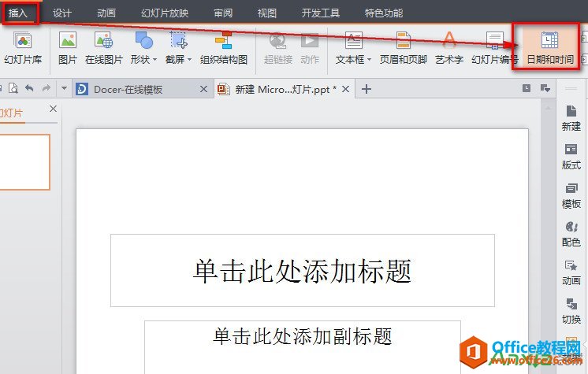Open the tab bar dropdown menu icon
Viewport: 588px width, 374px height.
tap(545, 88)
